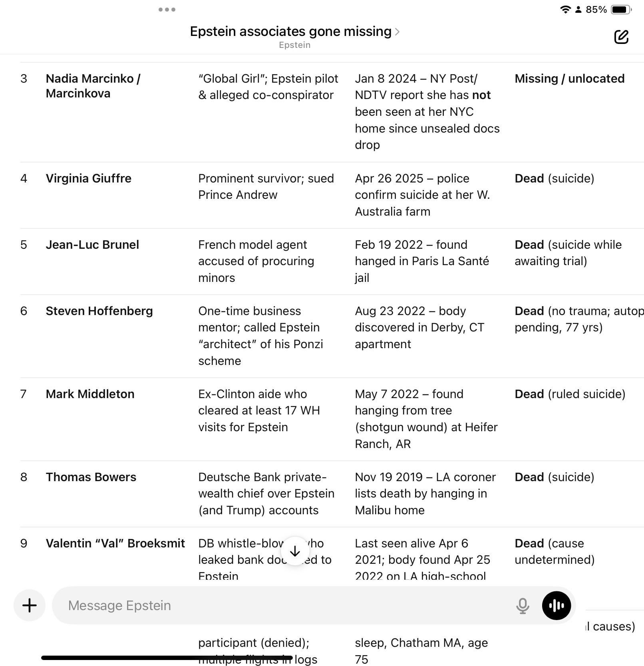Tap Valentin "Val" Broeksmit entry

[115, 543]
